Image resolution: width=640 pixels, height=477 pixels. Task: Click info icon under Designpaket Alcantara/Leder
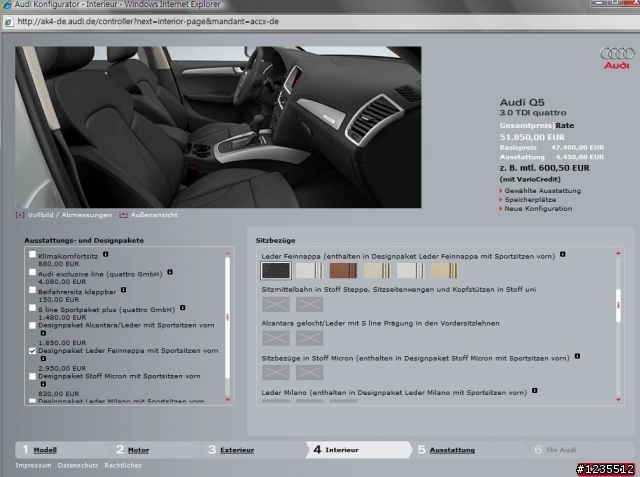43,333
